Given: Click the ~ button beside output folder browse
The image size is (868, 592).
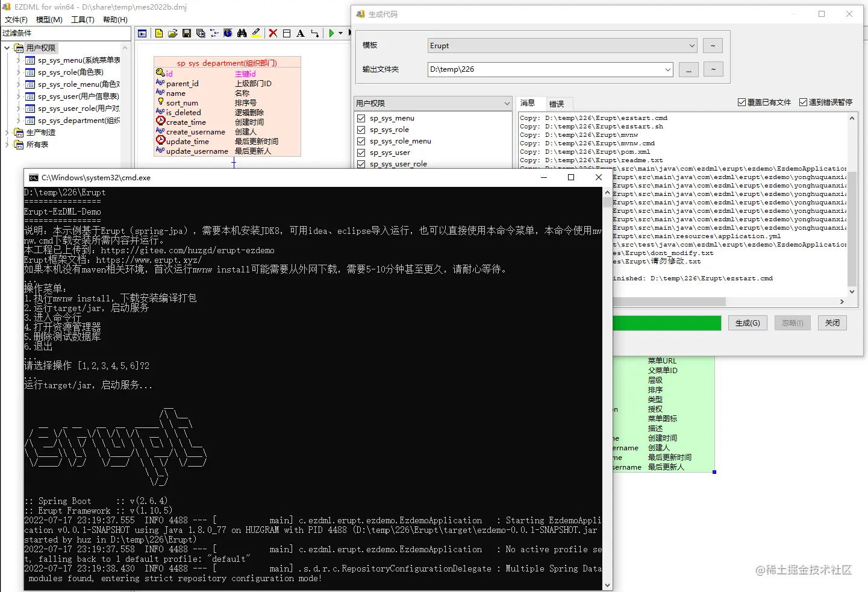Looking at the screenshot, I should [713, 70].
